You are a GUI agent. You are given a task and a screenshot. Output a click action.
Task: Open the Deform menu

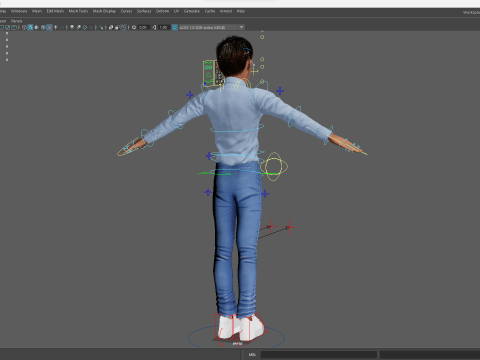pos(162,11)
